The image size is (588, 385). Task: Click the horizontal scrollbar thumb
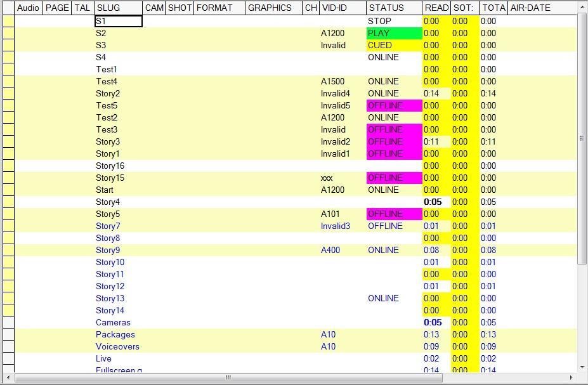coord(228,378)
